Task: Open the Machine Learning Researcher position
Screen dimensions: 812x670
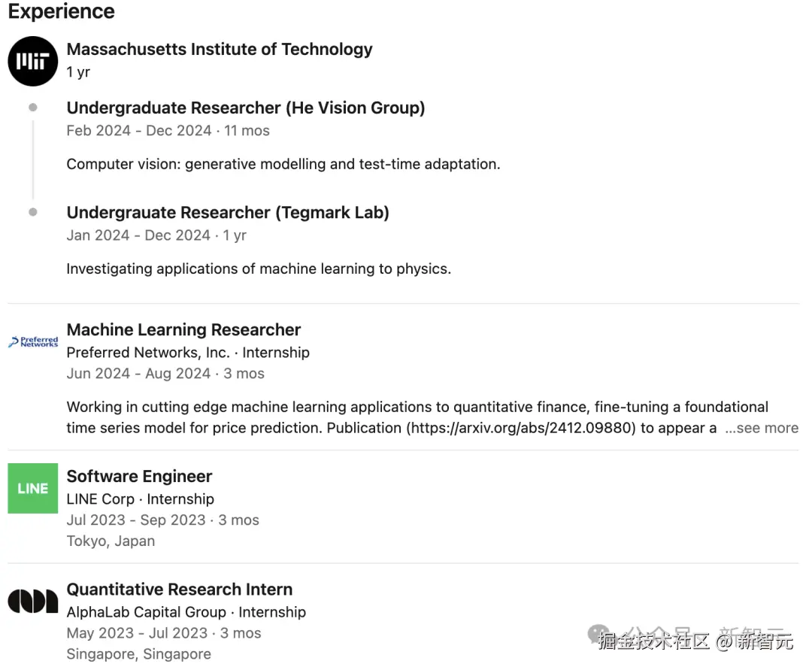Action: (183, 329)
